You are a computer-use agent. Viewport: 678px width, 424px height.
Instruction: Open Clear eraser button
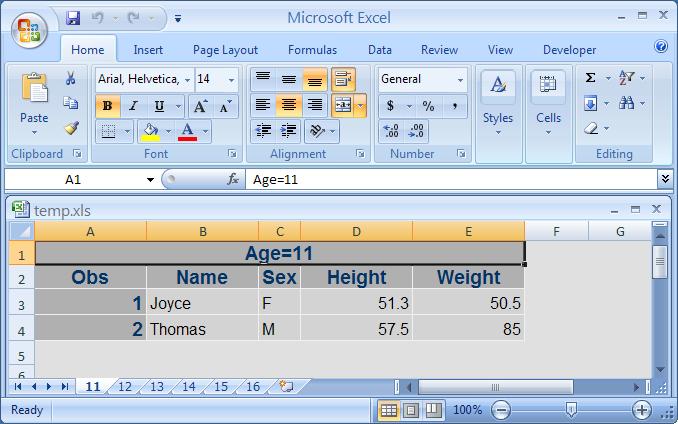(591, 128)
